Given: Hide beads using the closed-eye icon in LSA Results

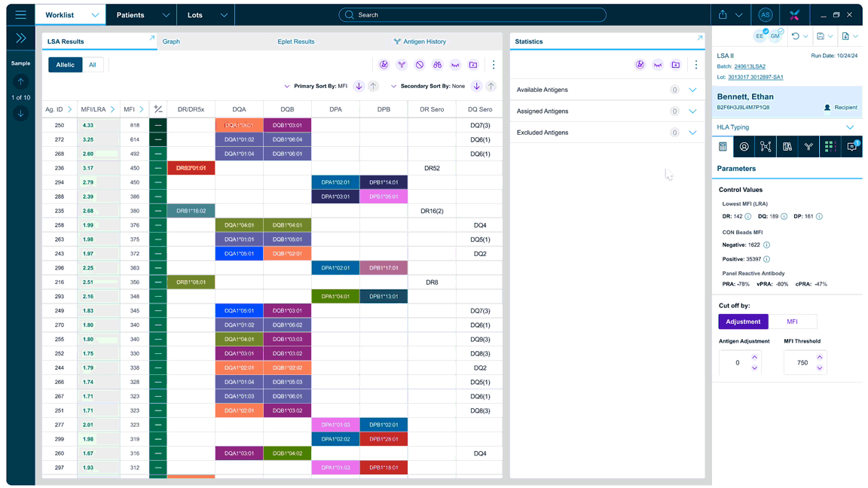Looking at the screenshot, I should 455,65.
